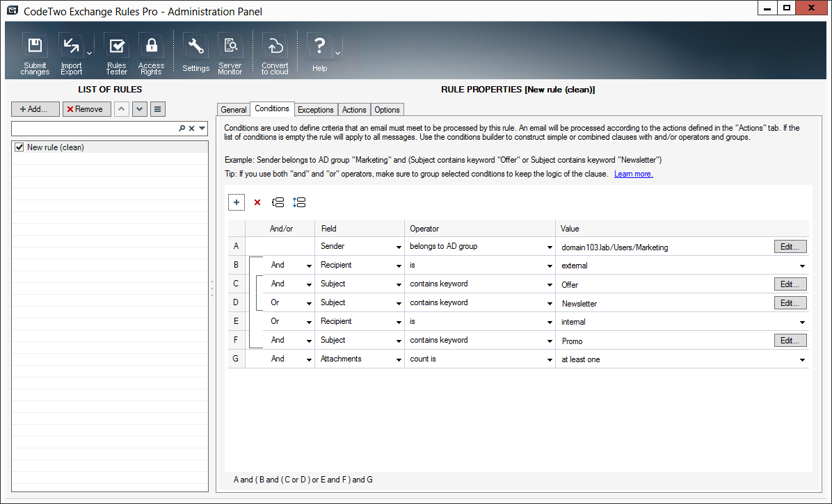The height and width of the screenshot is (504, 832).
Task: Click the group conditions icon
Action: point(278,202)
